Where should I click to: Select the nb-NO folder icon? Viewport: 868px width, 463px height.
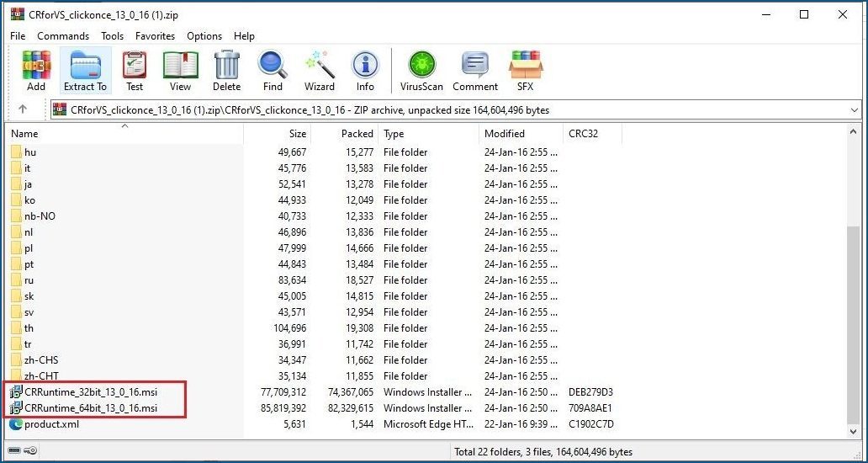pyautogui.click(x=16, y=216)
